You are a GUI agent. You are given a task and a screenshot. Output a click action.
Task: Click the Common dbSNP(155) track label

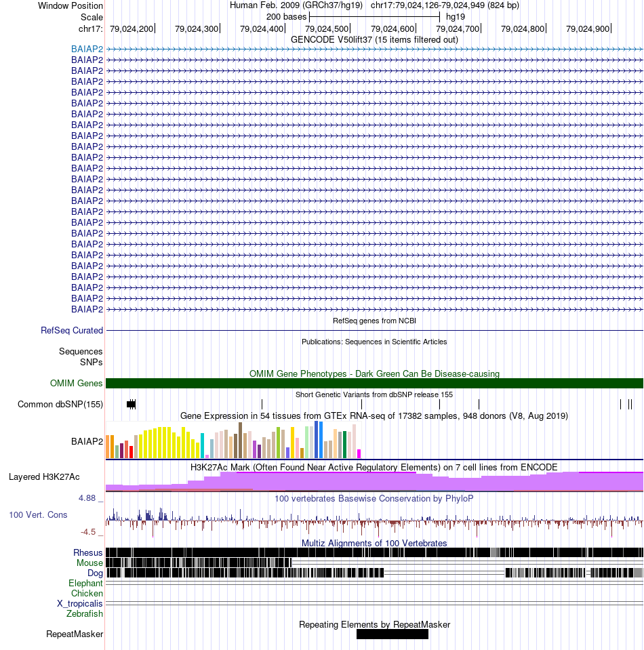tap(60, 405)
